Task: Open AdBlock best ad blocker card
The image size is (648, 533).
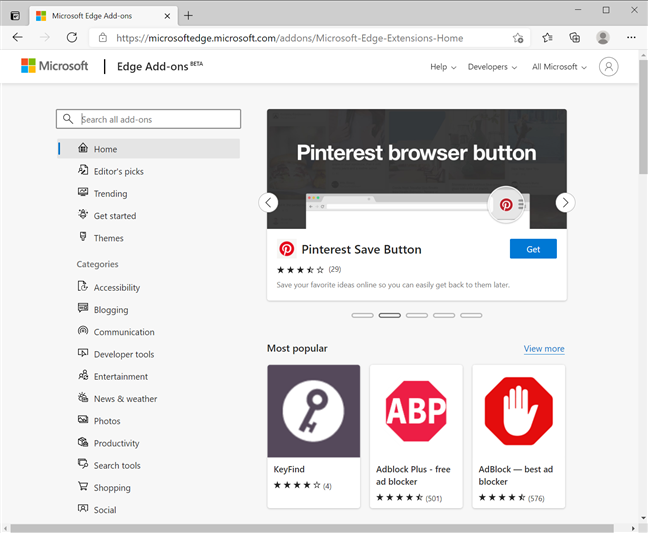Action: (519, 436)
